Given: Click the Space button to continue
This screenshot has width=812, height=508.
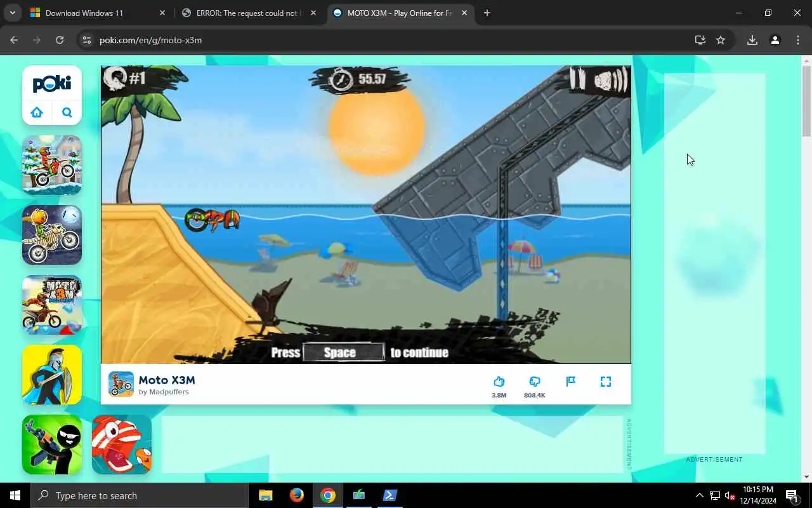Looking at the screenshot, I should pyautogui.click(x=343, y=352).
